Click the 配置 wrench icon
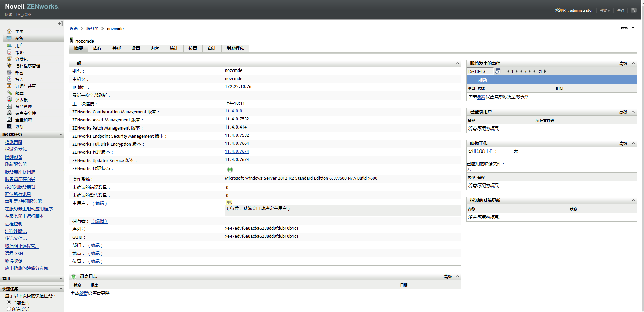644x312 pixels. [9, 93]
